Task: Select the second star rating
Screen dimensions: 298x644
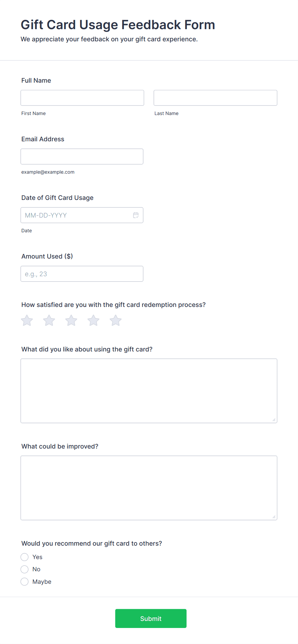Action: point(49,320)
